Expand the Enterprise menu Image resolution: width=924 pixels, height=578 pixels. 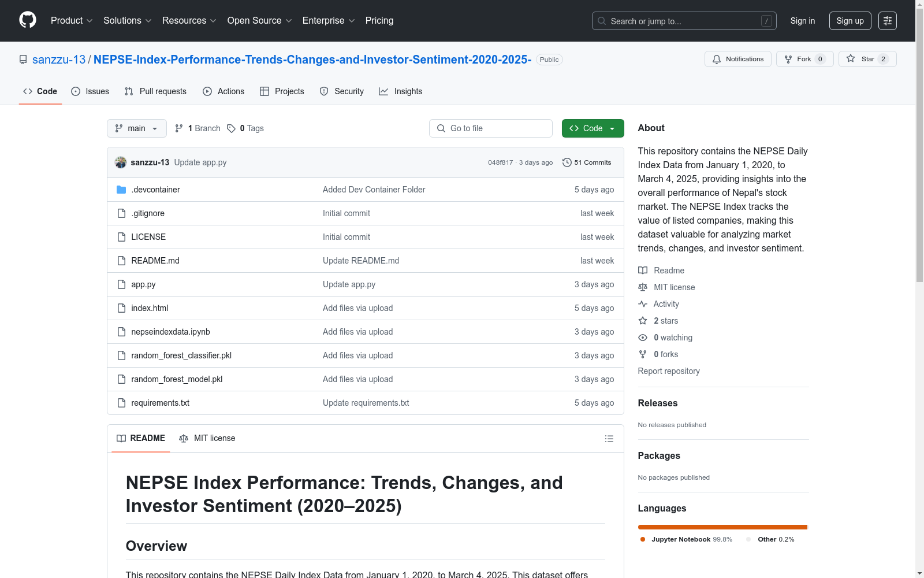pyautogui.click(x=329, y=21)
